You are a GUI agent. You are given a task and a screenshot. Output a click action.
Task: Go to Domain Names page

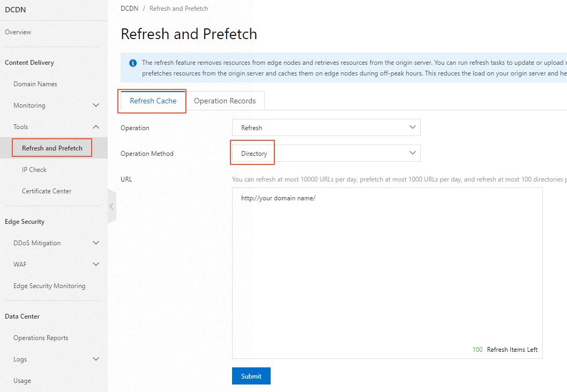tap(35, 84)
